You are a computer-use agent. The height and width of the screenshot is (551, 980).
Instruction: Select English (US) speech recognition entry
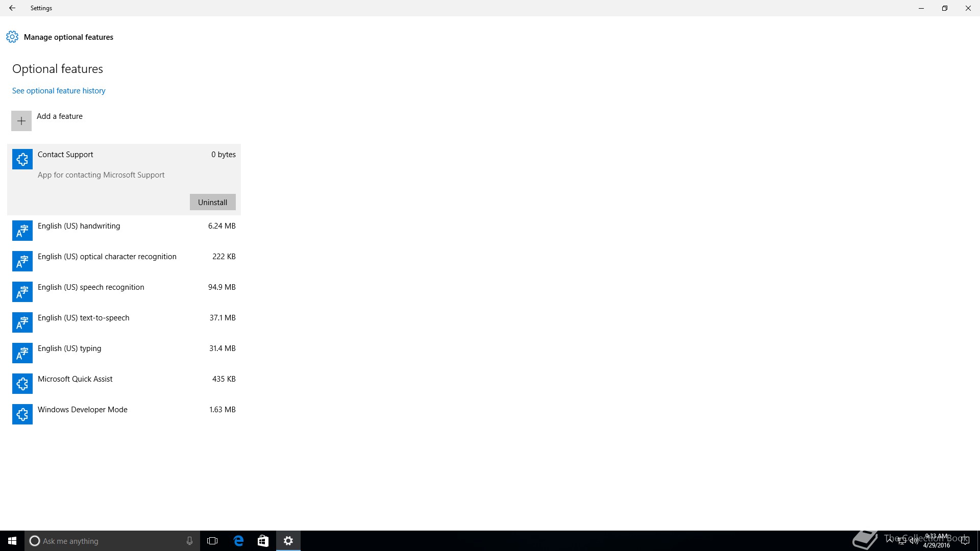coord(124,292)
